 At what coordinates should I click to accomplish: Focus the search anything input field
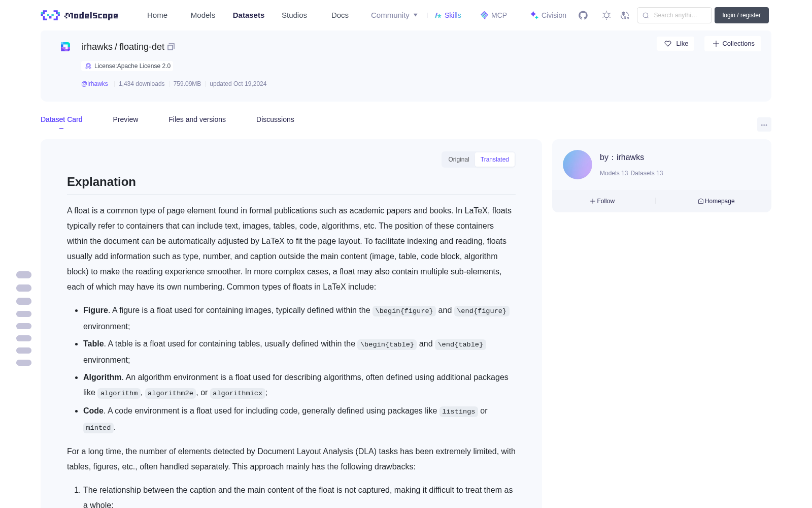[x=674, y=15]
